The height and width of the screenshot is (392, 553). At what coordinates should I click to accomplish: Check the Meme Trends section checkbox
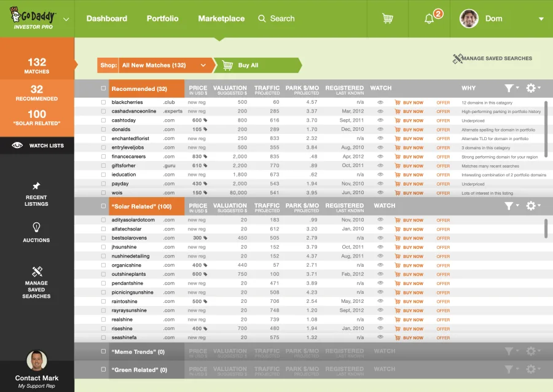[x=103, y=351]
